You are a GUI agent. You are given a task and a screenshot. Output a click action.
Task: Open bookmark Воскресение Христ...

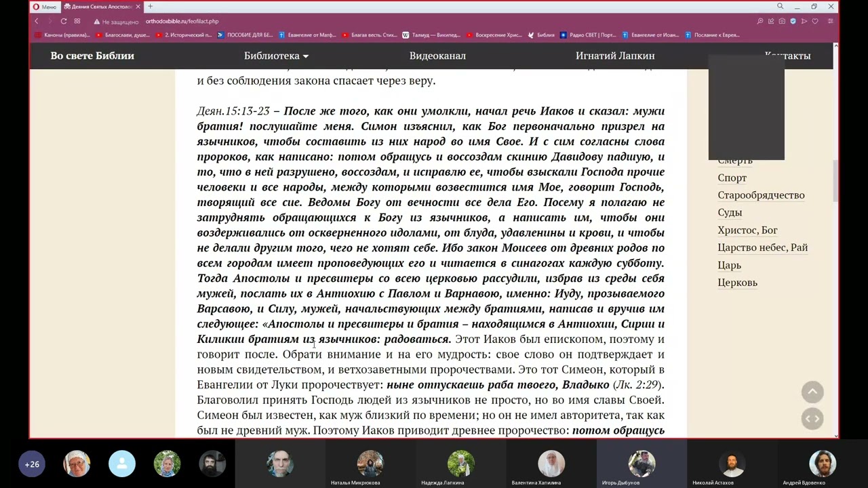click(494, 35)
